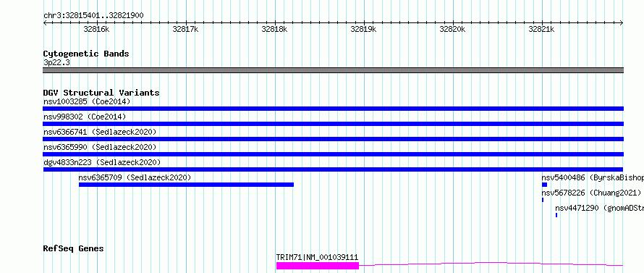Click the DGV Structural Variants track title
The height and width of the screenshot is (273, 644).
(101, 93)
